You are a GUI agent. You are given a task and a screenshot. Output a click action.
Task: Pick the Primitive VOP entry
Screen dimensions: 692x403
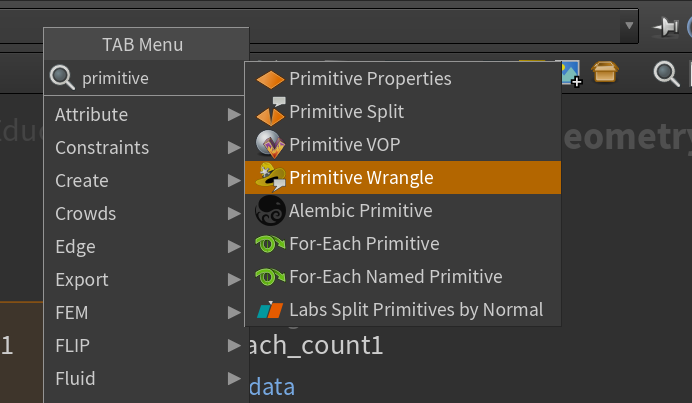click(x=402, y=145)
